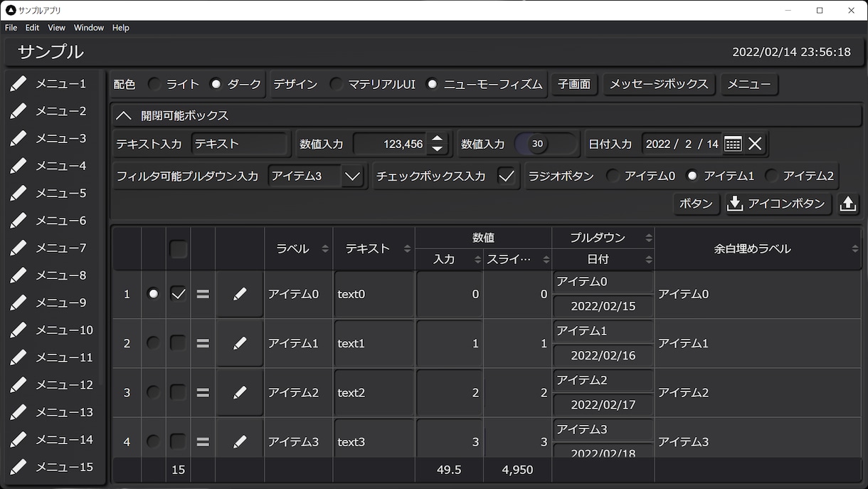Image resolution: width=868 pixels, height=489 pixels.
Task: Select the pencil icon beside メニュー11
Action: click(18, 357)
